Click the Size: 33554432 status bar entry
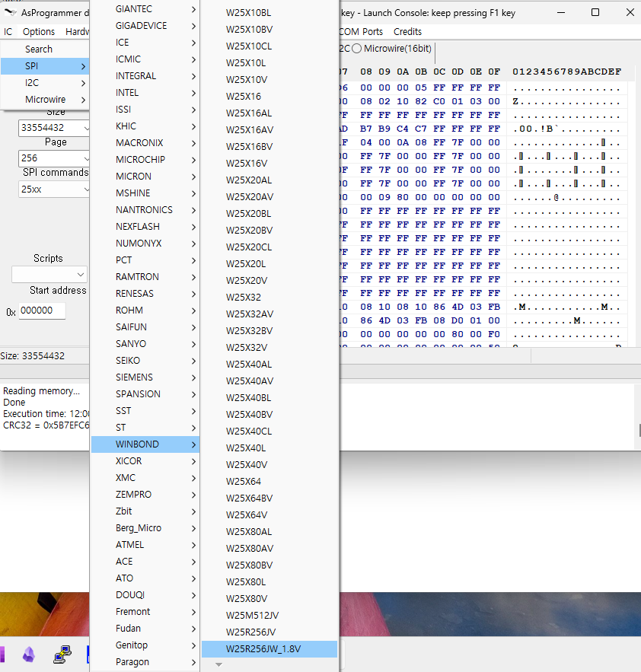The image size is (641, 672). 33,355
